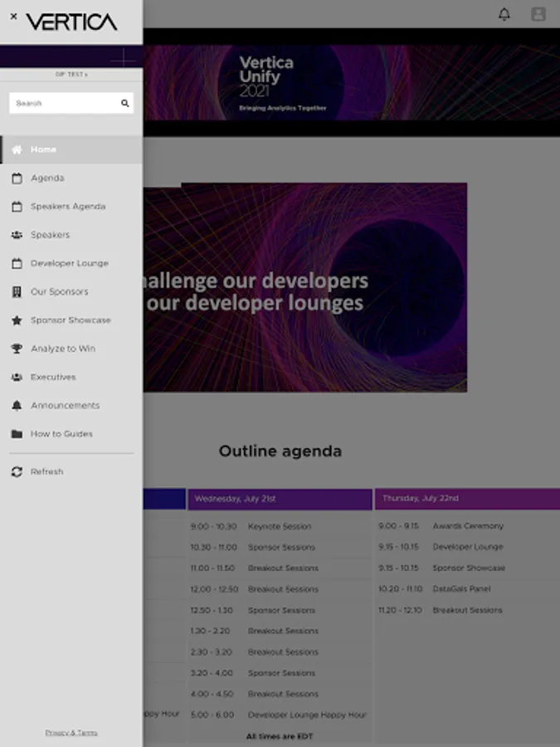The height and width of the screenshot is (747, 560).
Task: Open the Developer Lounge menu entry
Action: 71,263
